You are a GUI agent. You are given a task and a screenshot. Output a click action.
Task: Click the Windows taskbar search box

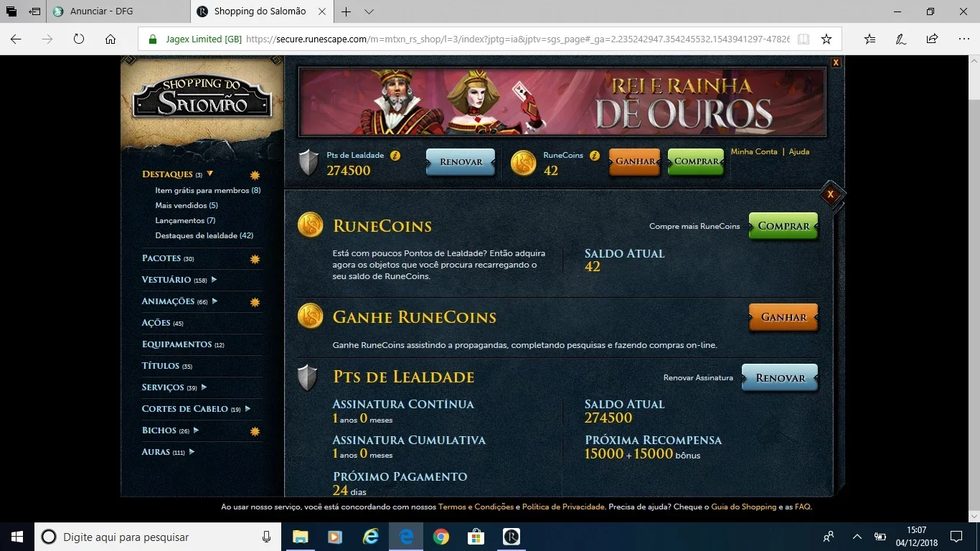point(158,537)
